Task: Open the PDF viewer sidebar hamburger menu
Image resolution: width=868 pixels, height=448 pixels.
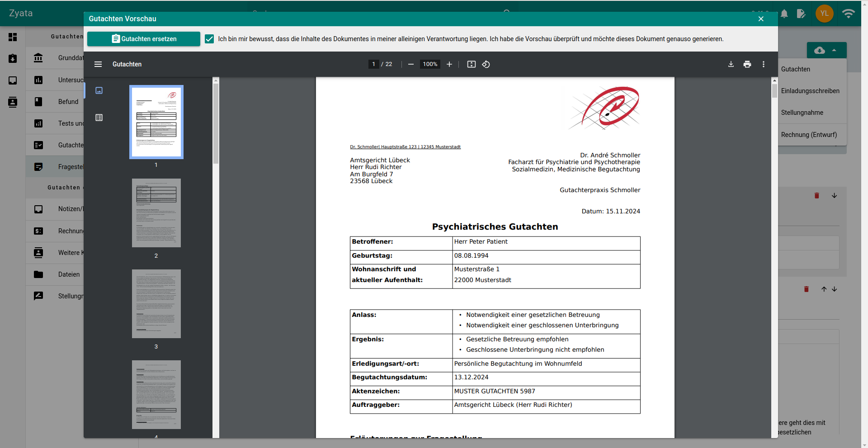Action: pyautogui.click(x=98, y=64)
